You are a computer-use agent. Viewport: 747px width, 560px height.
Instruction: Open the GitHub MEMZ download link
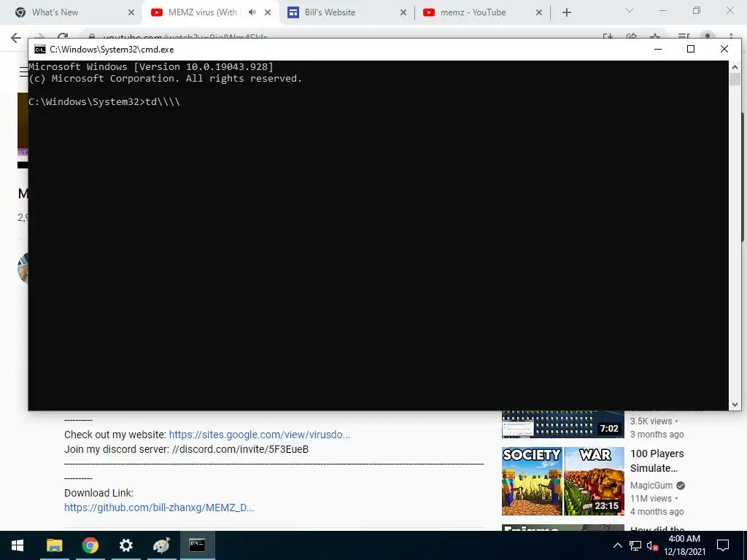pos(159,507)
